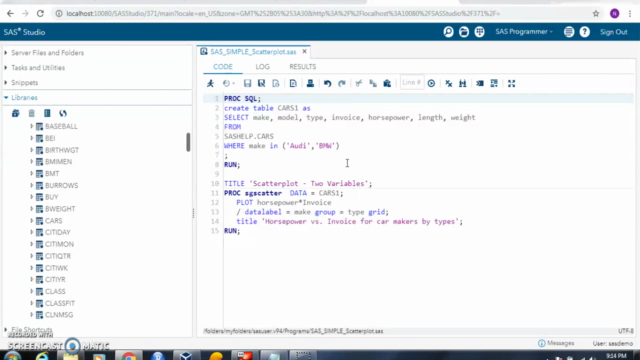
Task: Select the CODE tab
Action: (223, 67)
